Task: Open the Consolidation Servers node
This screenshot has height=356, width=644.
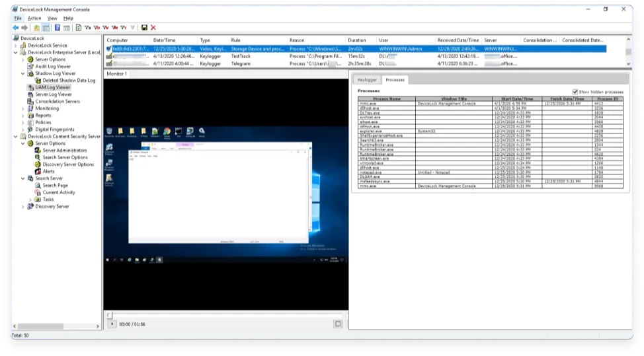Action: pyautogui.click(x=58, y=101)
